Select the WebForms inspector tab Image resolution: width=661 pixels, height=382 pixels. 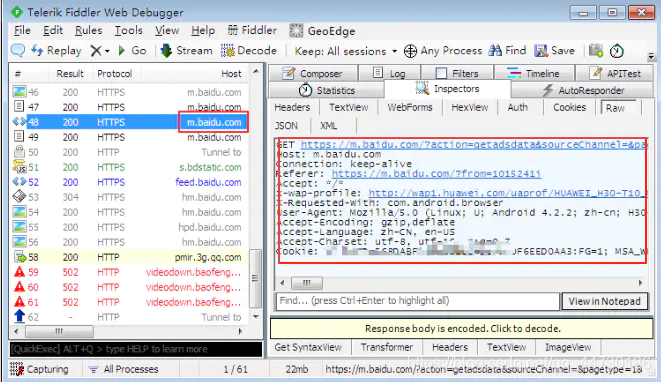tap(410, 108)
